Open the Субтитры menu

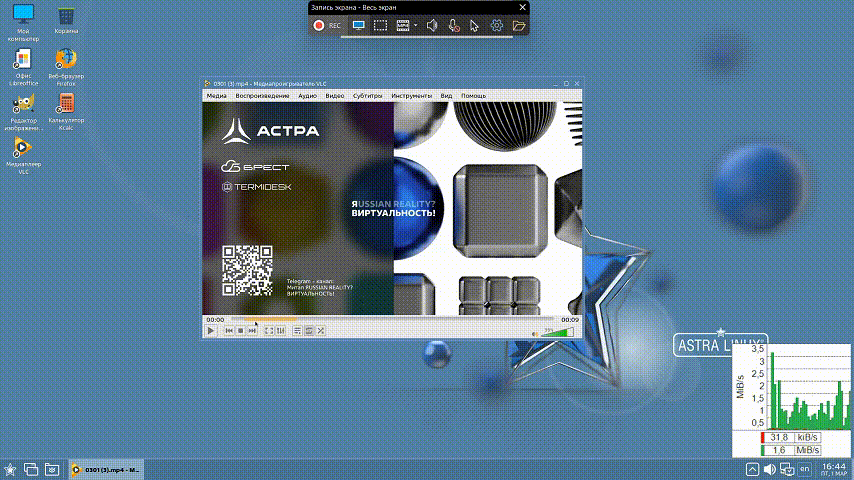tap(368, 95)
